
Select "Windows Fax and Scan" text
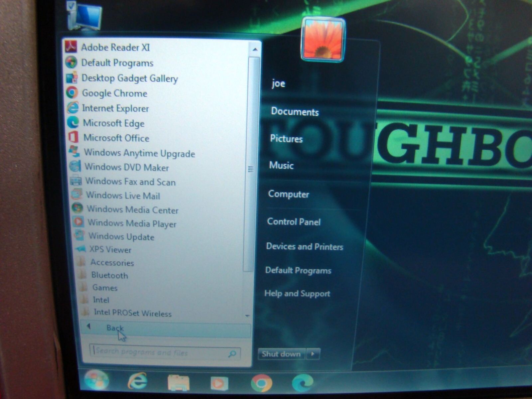[130, 182]
